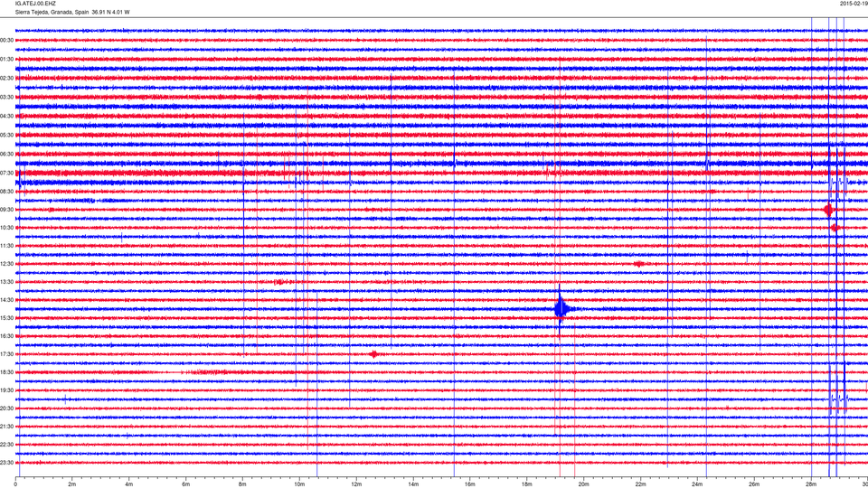Select the 01:30 time label
868x488 pixels.
(6, 60)
